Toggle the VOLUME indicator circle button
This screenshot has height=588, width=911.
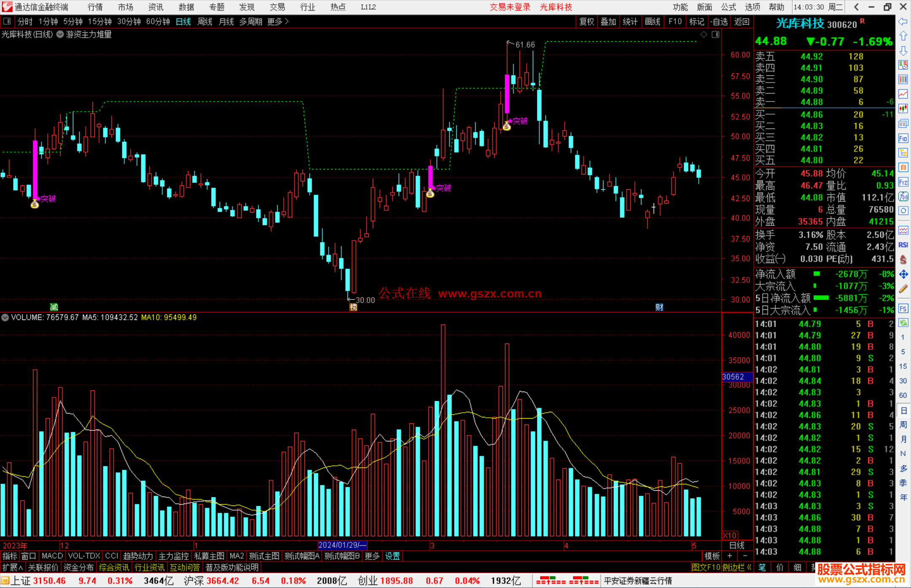[x=5, y=317]
